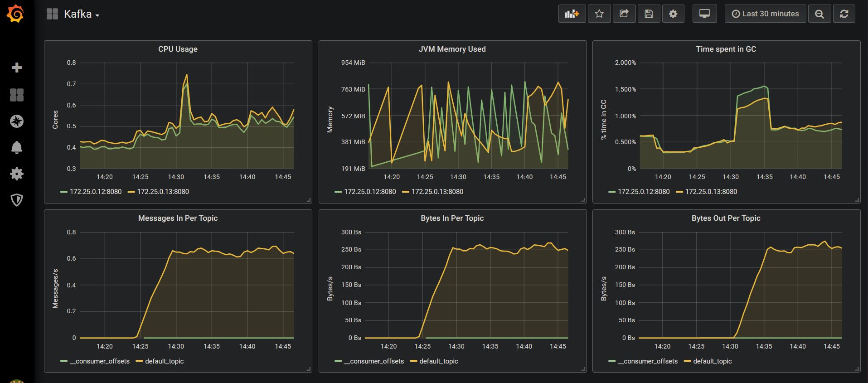
Task: Click green swatch in GC panel legend
Action: pos(612,192)
